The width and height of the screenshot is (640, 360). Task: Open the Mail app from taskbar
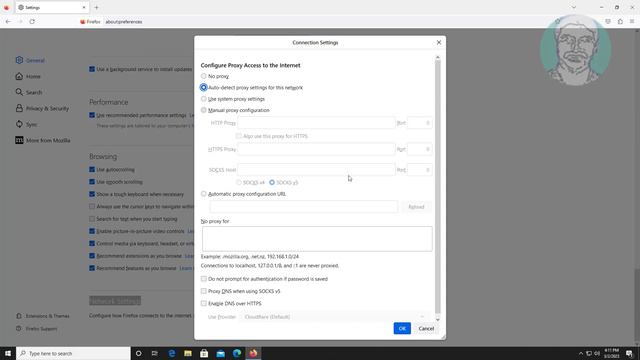[221, 353]
